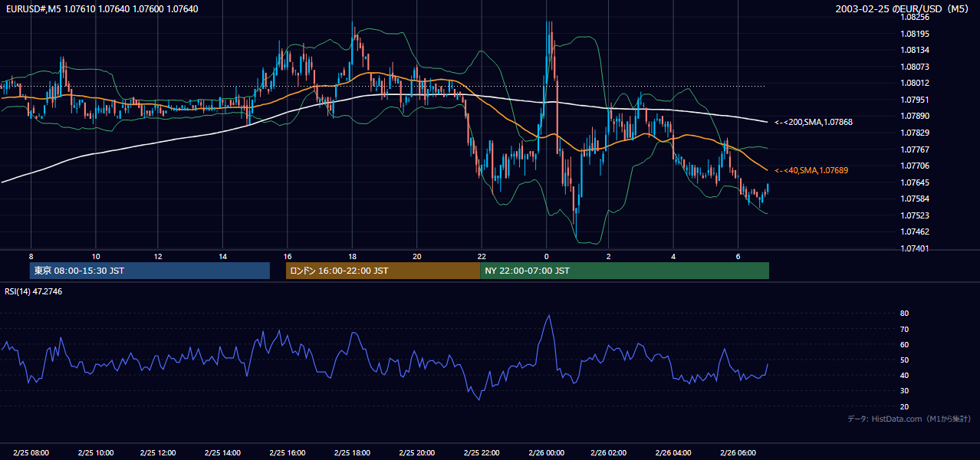The height and width of the screenshot is (460, 980).
Task: Click the HistData.com data source credit
Action: 909,419
